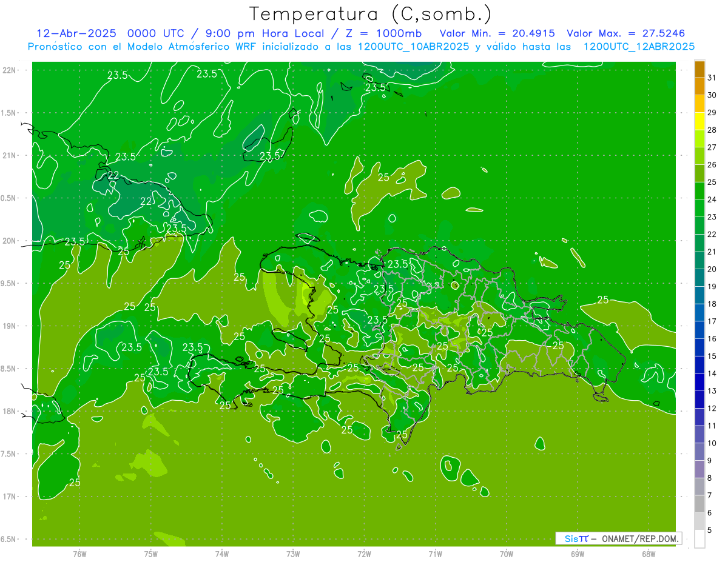Click the "9.5N" latitude axis label
This screenshot has height=562, width=728.
click(9, 283)
